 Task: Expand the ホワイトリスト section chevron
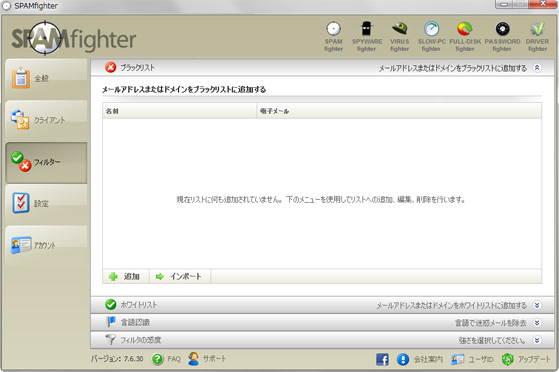pyautogui.click(x=537, y=305)
